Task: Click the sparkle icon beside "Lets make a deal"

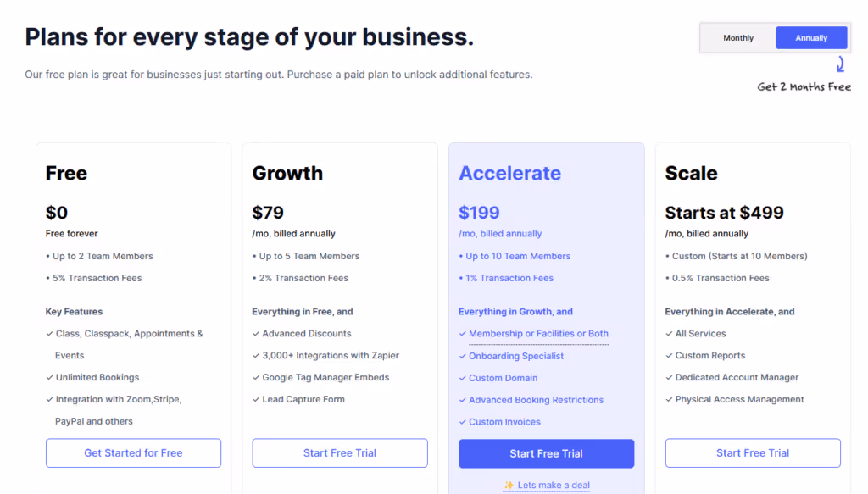Action: [509, 484]
